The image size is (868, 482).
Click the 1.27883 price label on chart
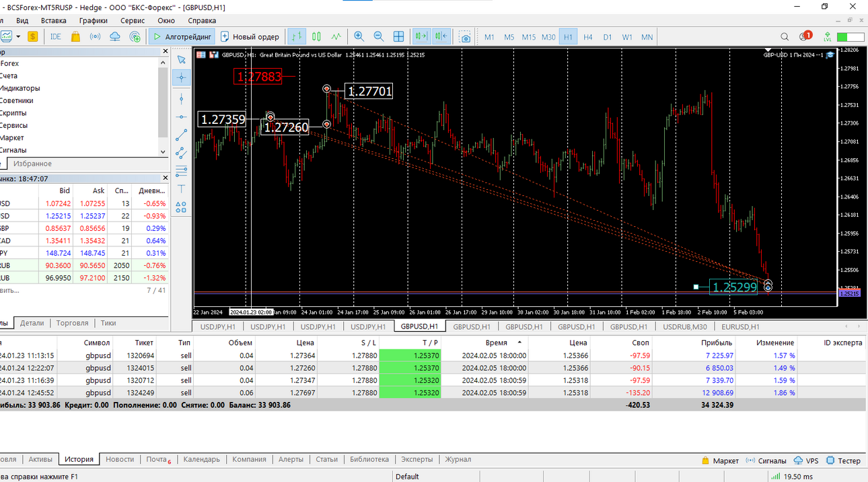click(x=258, y=77)
